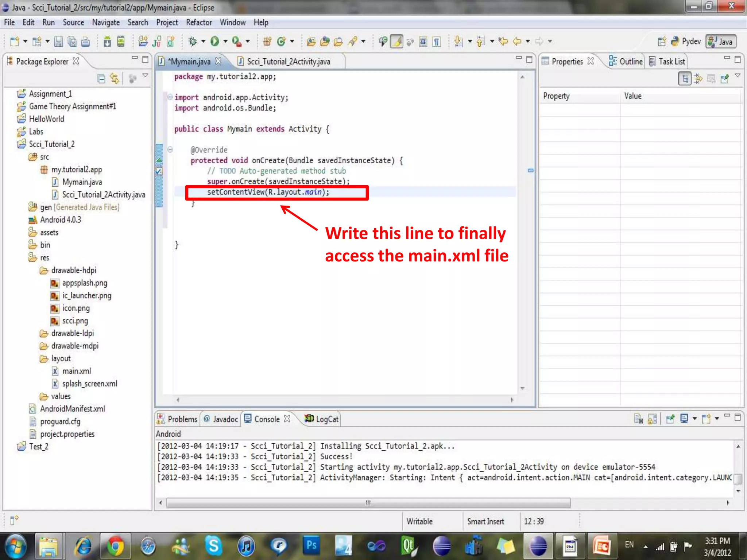Click the Save All toolbar icon

(x=72, y=42)
